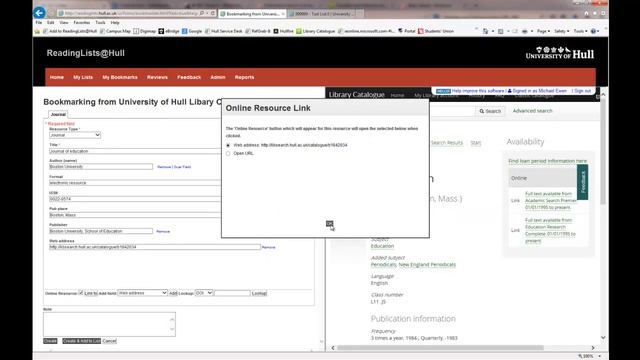Screen dimensions: 640x360
Task: Click in the Note text area
Action: click(x=109, y=324)
